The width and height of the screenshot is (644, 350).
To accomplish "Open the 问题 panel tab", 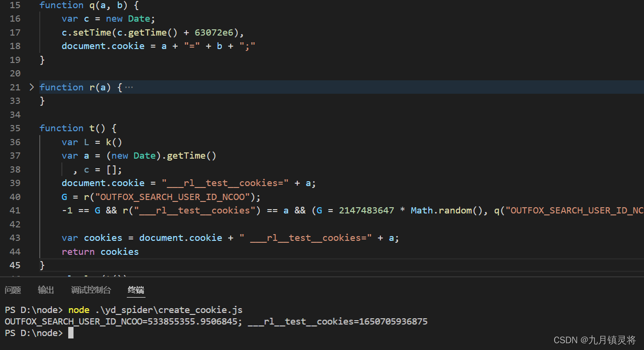I will pos(13,290).
